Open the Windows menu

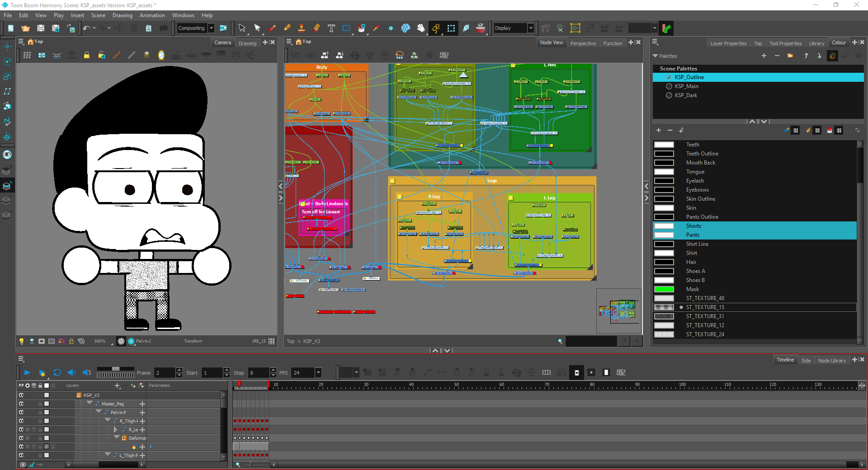coord(183,15)
